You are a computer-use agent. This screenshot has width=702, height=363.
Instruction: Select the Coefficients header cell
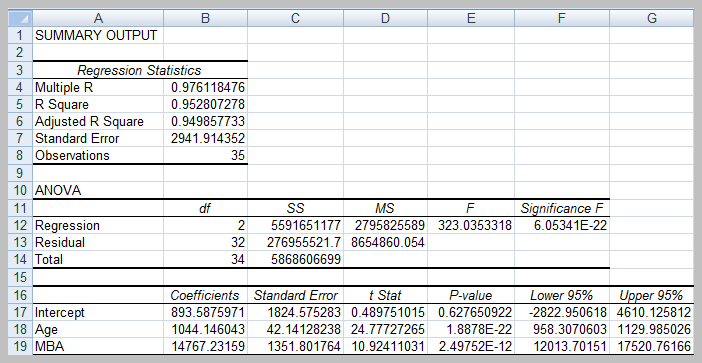pyautogui.click(x=205, y=295)
